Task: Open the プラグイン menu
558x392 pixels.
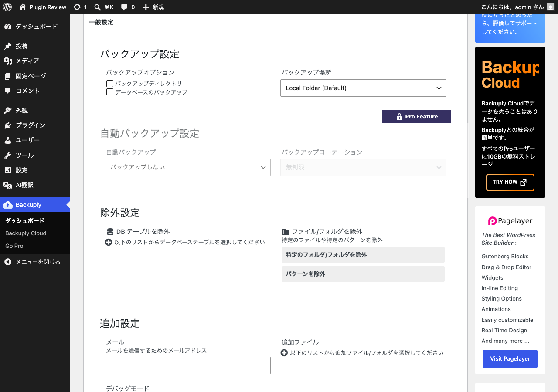Action: pyautogui.click(x=35, y=125)
